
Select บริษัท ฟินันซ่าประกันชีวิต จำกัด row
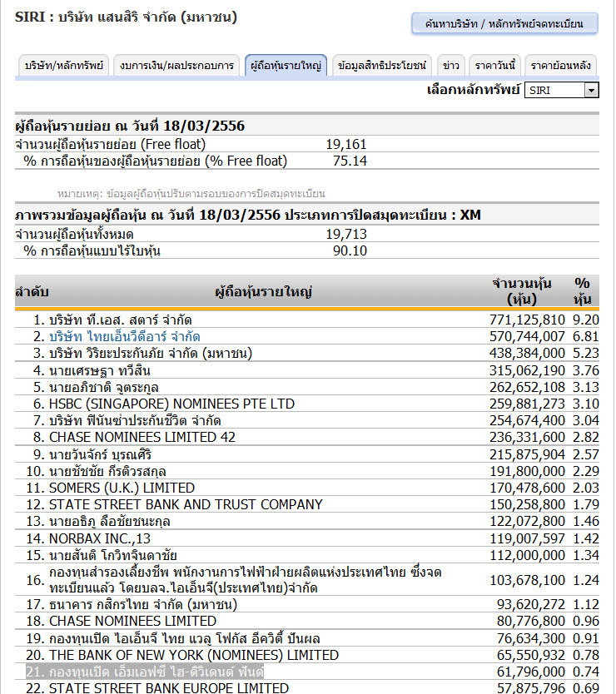tap(307, 420)
